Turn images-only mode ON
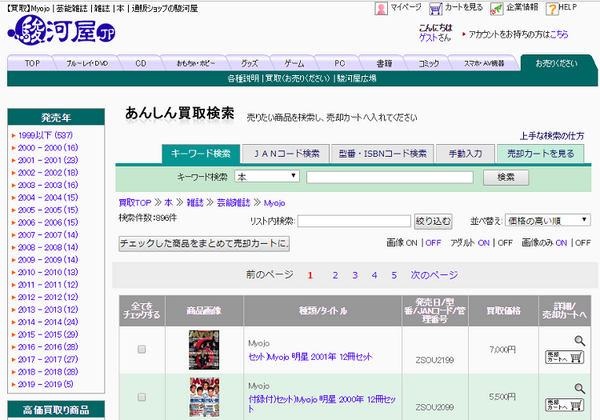Screen dimensions: 600x420 click(x=561, y=243)
